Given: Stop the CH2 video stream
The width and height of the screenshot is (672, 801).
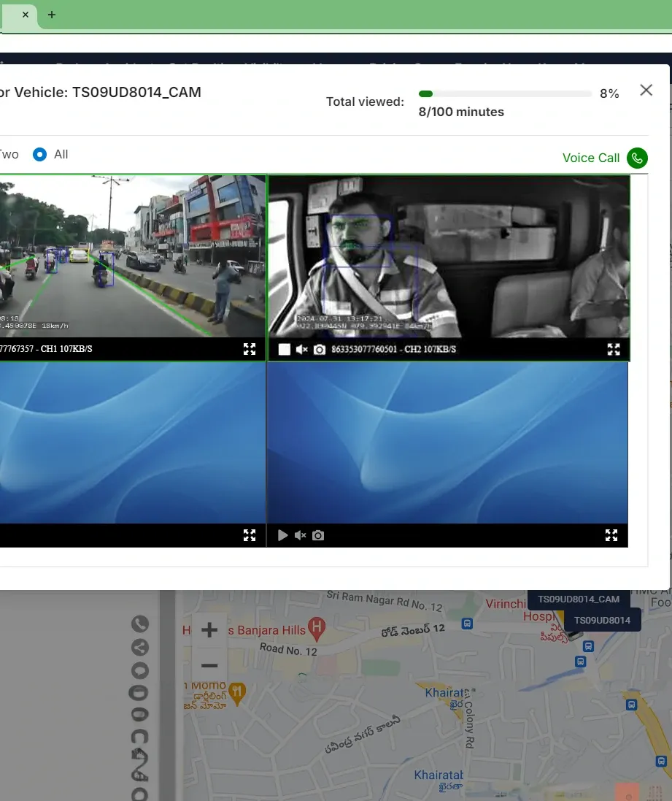Looking at the screenshot, I should (284, 349).
